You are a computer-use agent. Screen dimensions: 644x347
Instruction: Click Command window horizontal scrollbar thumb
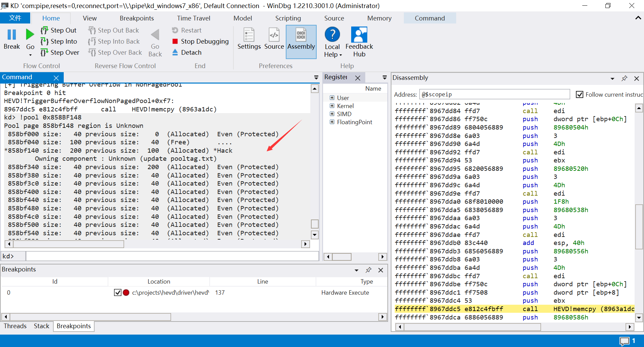(68, 244)
